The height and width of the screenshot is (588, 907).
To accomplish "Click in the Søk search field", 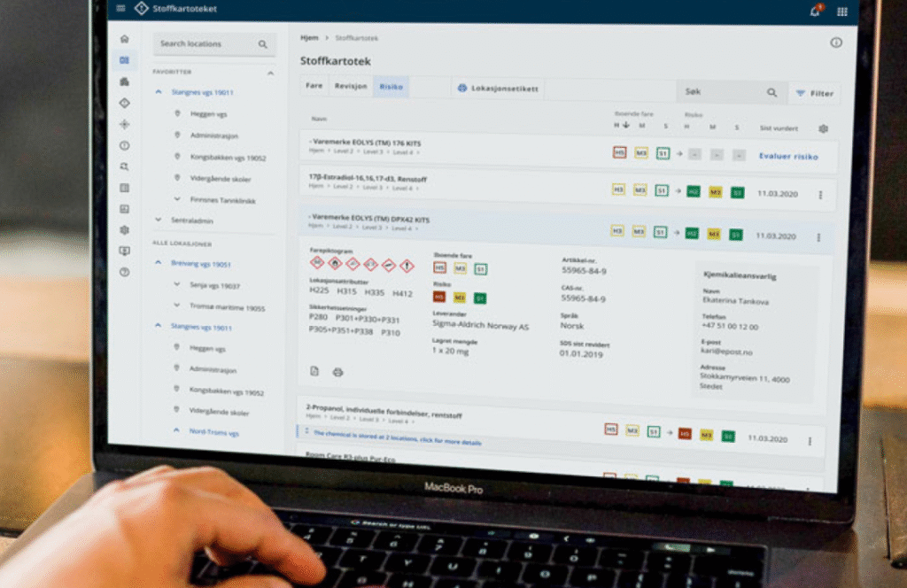I will pyautogui.click(x=733, y=92).
